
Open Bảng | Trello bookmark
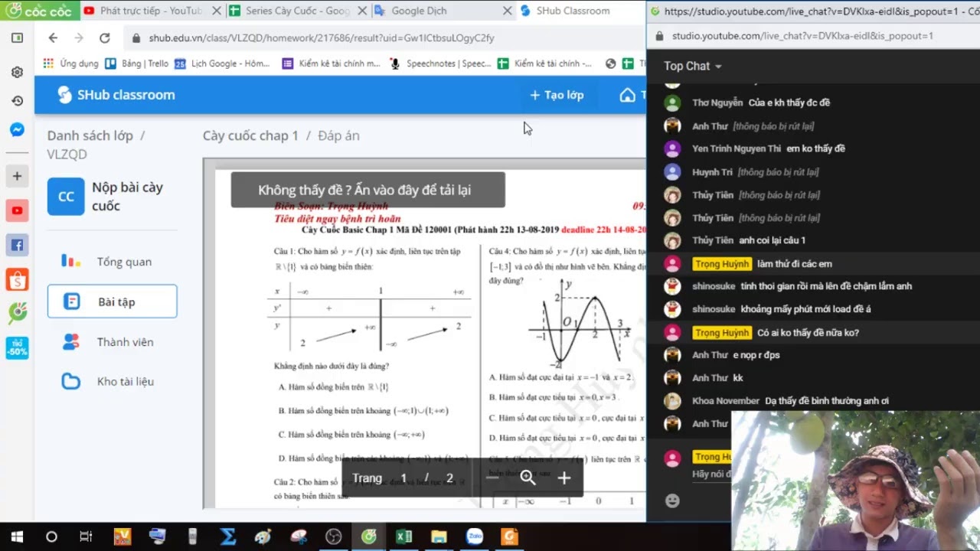pos(137,64)
